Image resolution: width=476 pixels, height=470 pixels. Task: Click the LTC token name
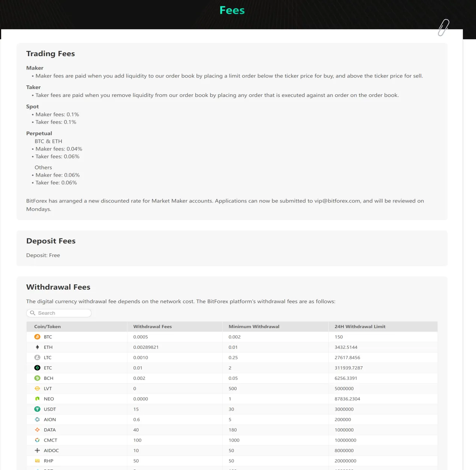48,357
